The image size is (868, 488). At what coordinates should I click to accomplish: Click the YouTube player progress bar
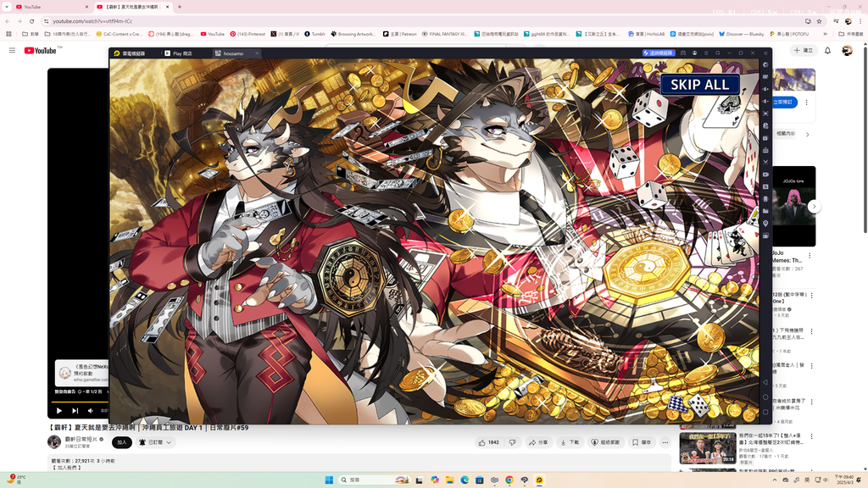[80, 402]
